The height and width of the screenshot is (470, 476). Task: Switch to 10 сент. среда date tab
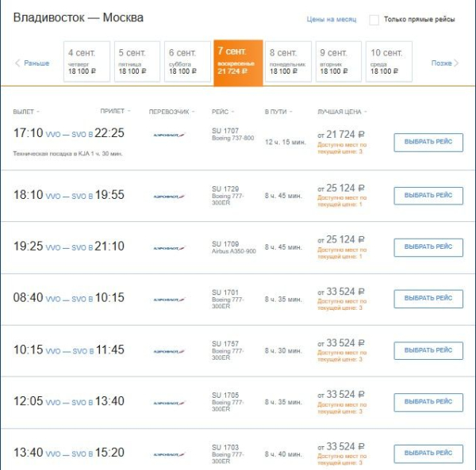(389, 62)
